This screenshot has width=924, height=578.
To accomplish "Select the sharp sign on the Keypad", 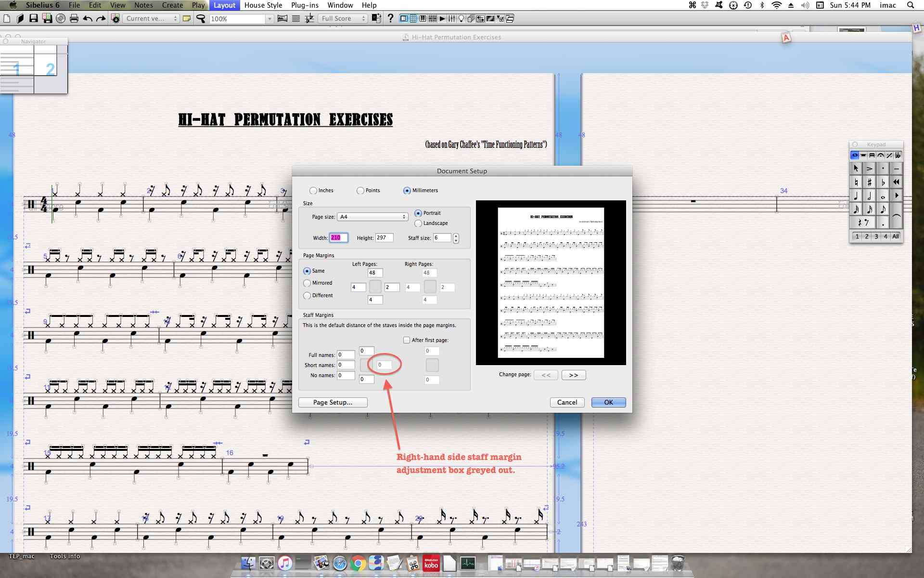I will [x=869, y=182].
